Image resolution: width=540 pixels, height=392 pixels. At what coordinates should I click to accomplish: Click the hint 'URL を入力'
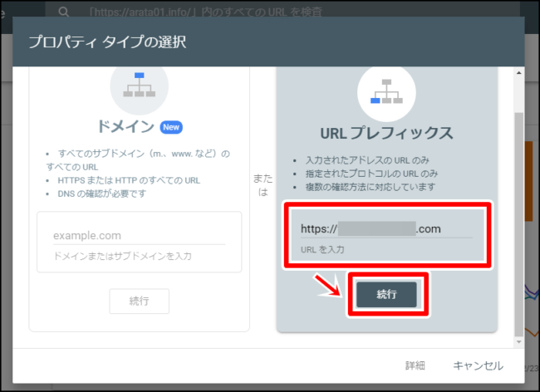click(x=322, y=249)
